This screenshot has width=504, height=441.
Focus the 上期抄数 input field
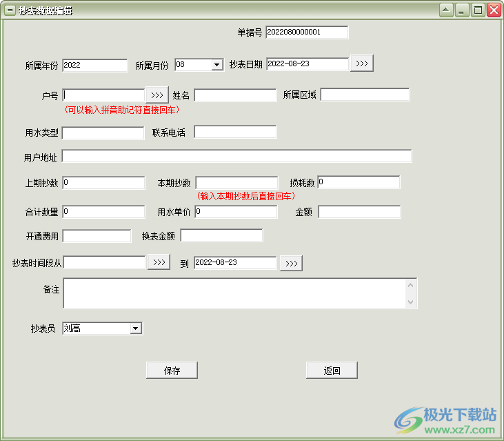coord(103,182)
